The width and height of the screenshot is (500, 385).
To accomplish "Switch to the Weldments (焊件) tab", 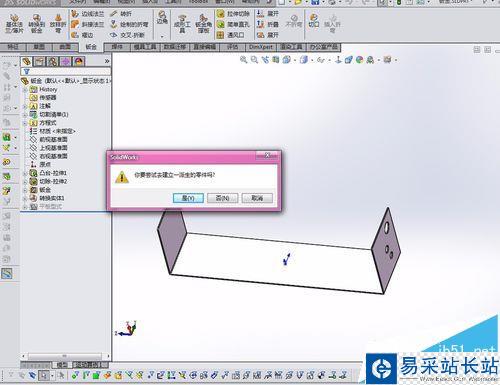I will click(x=117, y=47).
